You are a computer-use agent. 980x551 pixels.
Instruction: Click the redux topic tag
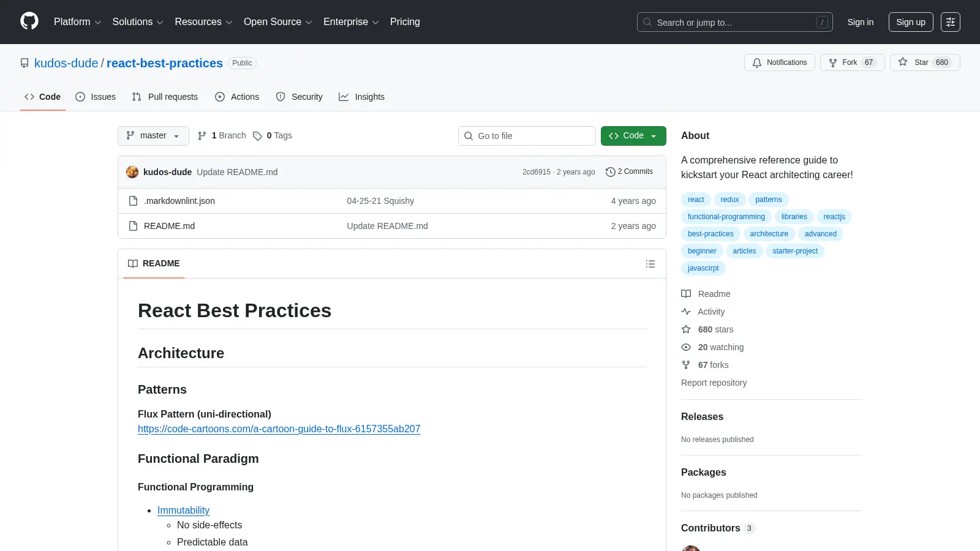coord(729,200)
